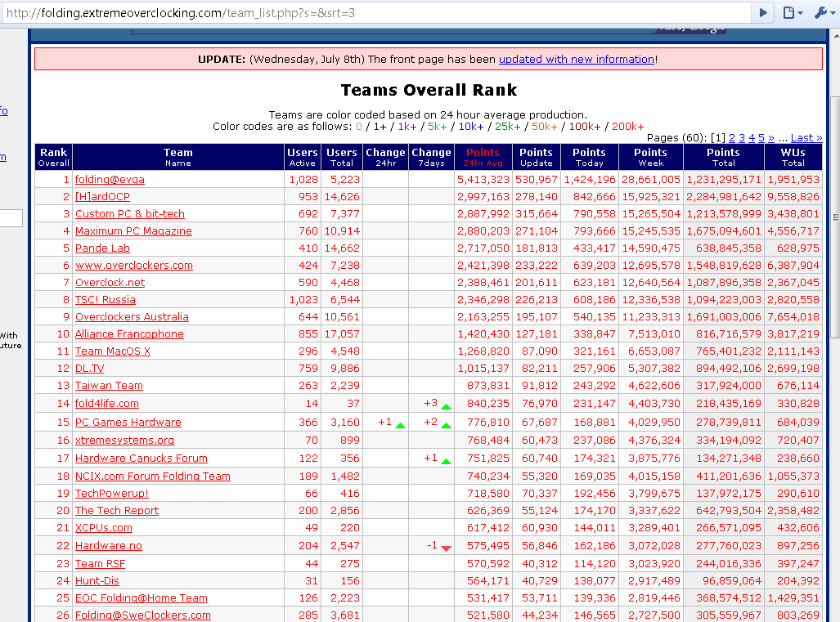Go to page 4 of team list

coord(752,138)
